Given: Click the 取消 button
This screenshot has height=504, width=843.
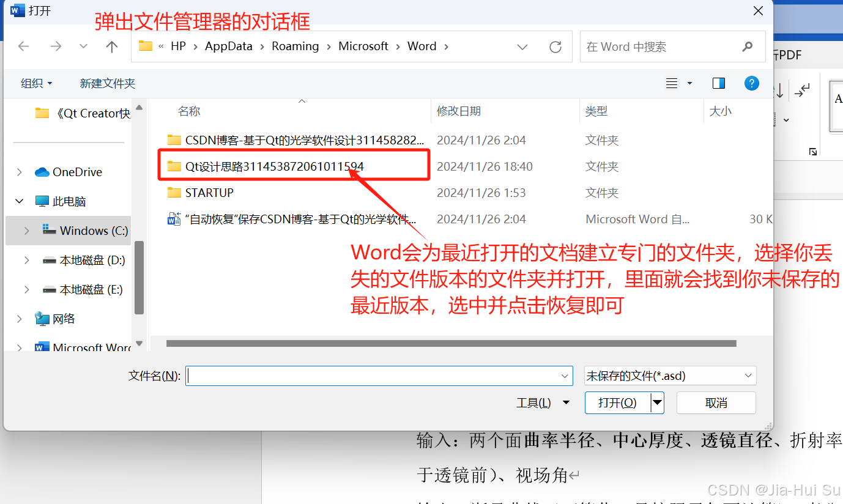Looking at the screenshot, I should pos(716,403).
